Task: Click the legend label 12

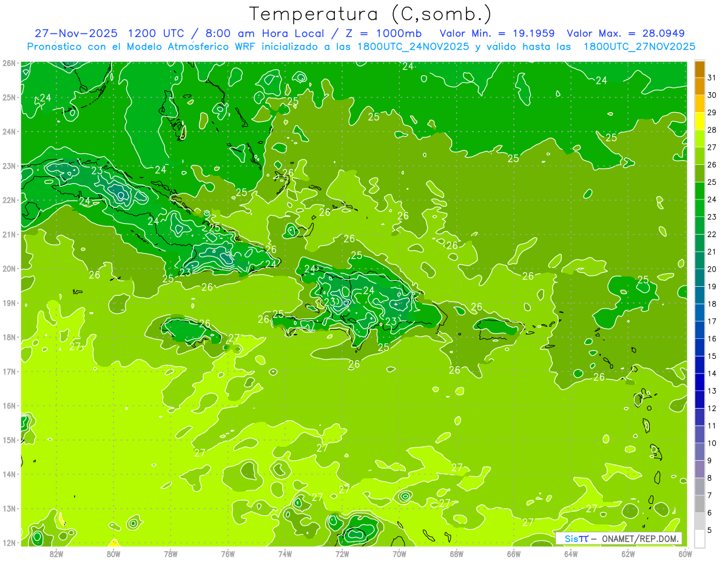Action: pos(712,408)
